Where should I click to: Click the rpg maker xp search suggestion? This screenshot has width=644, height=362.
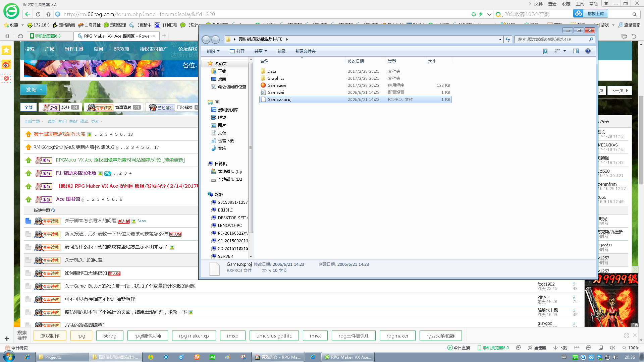(194, 336)
